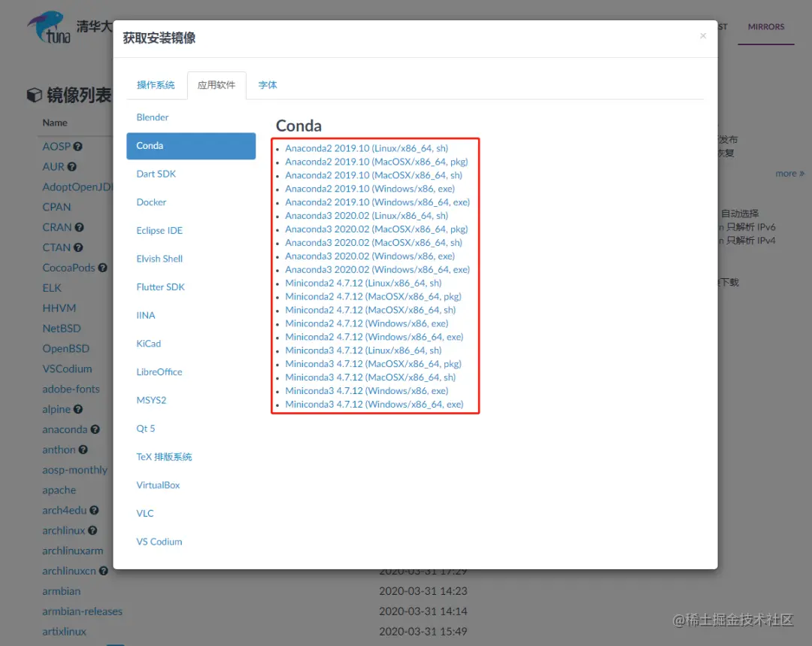Image resolution: width=812 pixels, height=646 pixels.
Task: Download Miniconda3 4.7.12 MacOSX x86_64 pkg
Action: pos(374,364)
